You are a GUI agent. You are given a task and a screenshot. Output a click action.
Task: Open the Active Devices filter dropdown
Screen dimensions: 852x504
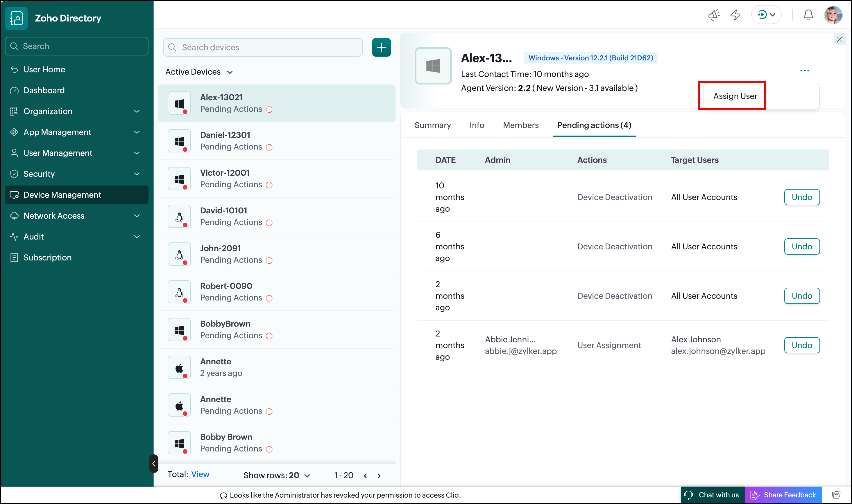pos(199,72)
